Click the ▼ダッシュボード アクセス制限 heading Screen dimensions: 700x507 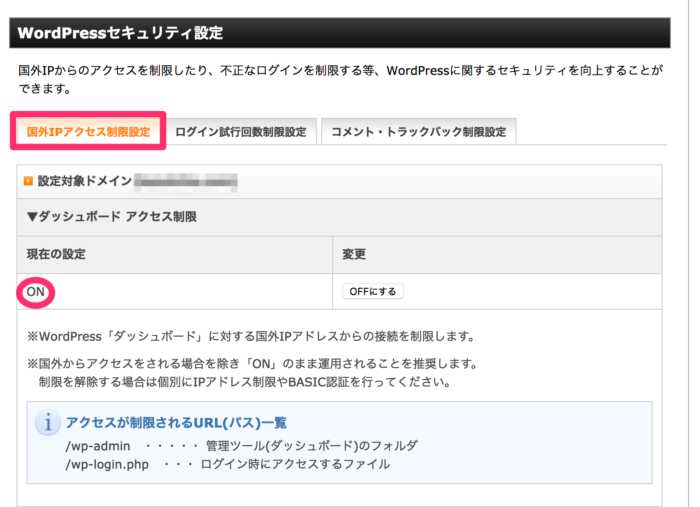112,217
